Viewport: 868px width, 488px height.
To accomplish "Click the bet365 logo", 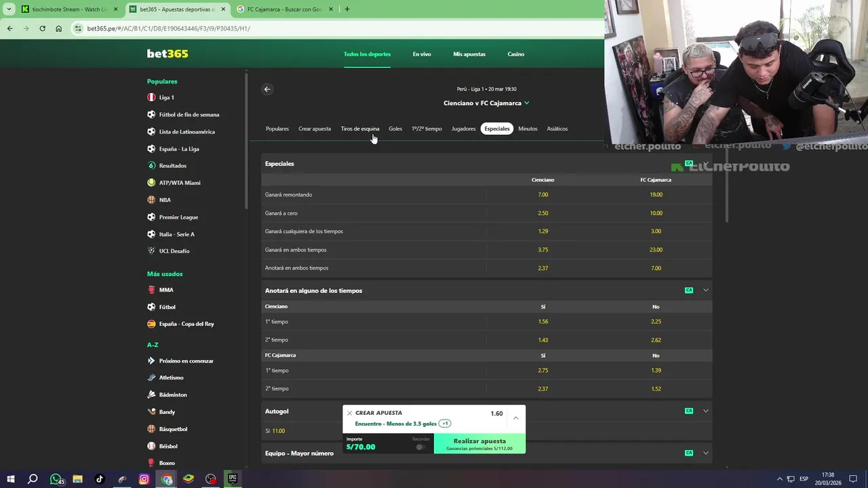I will pos(167,54).
